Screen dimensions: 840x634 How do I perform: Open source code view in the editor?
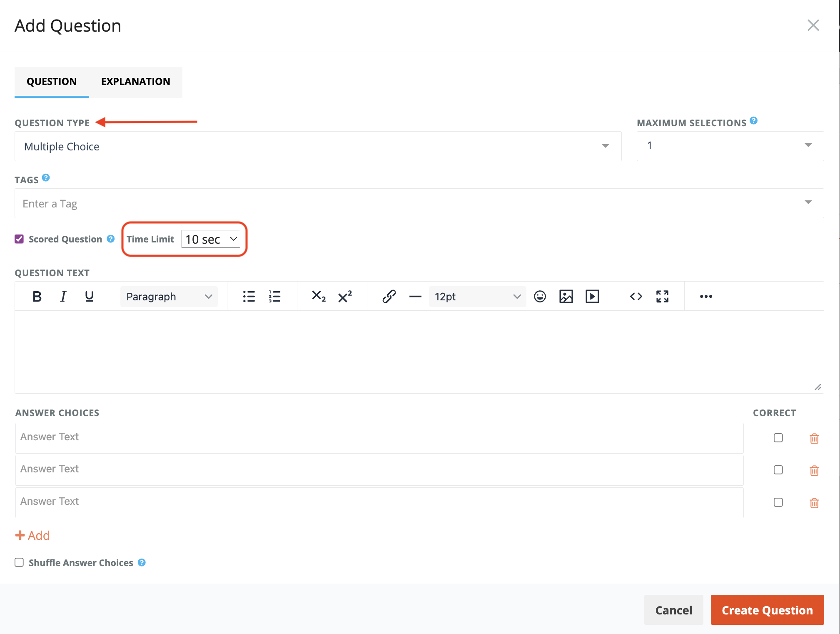[x=636, y=297]
